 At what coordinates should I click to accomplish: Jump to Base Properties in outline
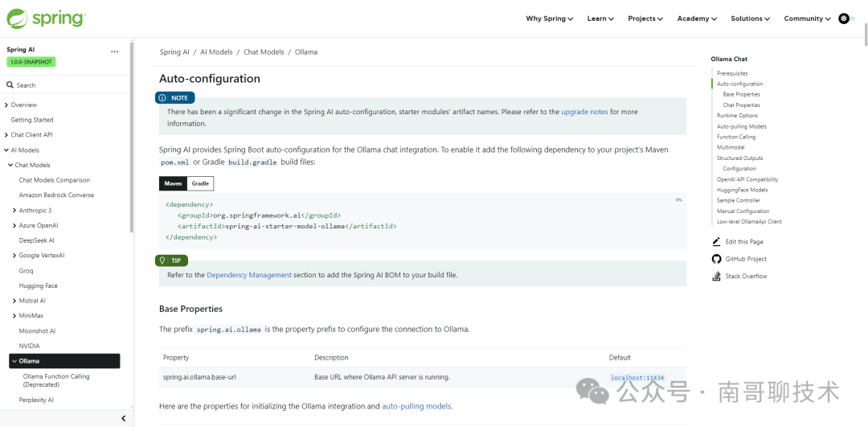(x=741, y=94)
